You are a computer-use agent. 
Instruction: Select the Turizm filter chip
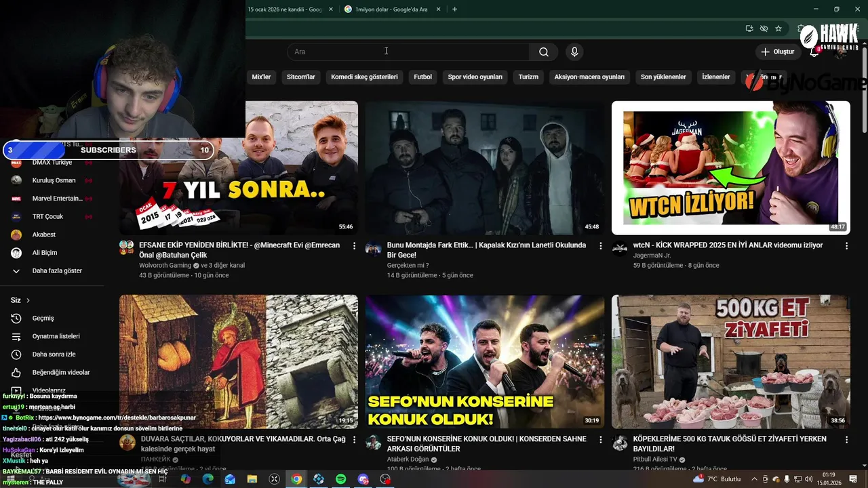click(528, 77)
